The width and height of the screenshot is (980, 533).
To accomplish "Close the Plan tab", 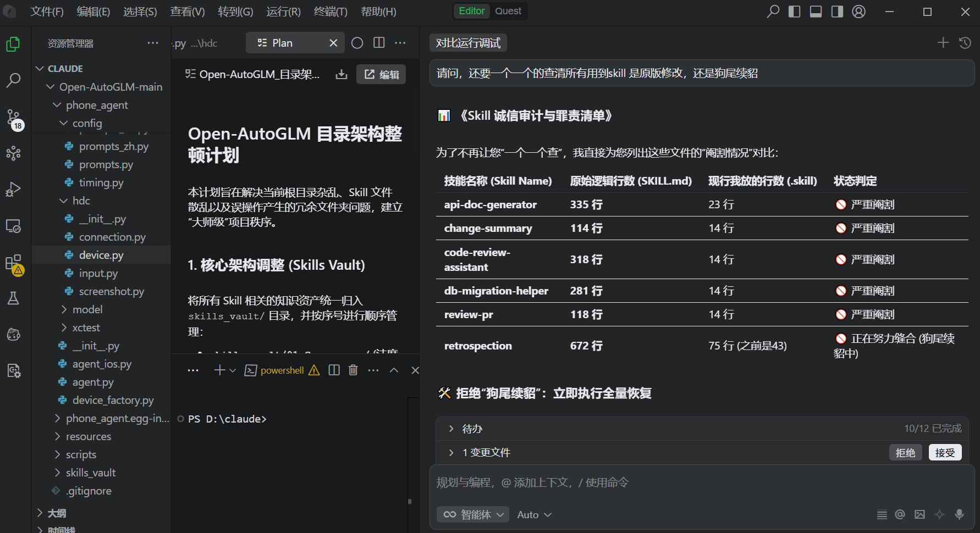I will point(333,43).
